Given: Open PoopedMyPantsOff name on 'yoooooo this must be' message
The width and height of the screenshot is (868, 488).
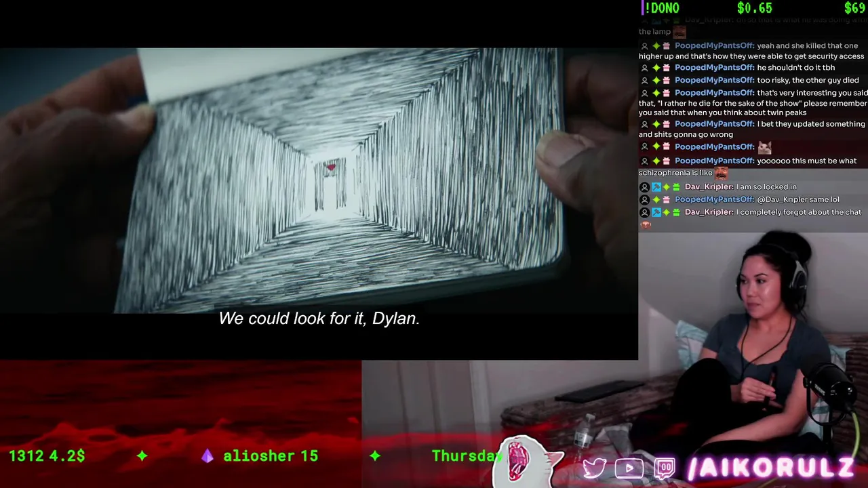Looking at the screenshot, I should 714,161.
